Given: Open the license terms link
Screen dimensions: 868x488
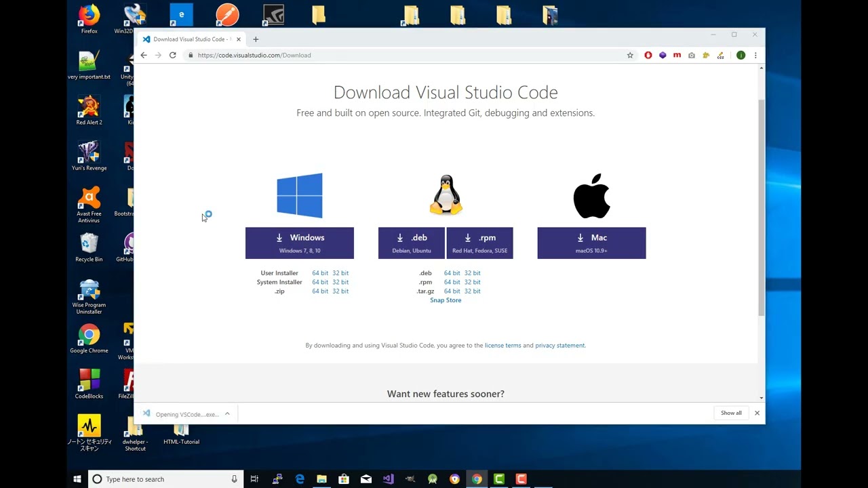Looking at the screenshot, I should point(503,346).
